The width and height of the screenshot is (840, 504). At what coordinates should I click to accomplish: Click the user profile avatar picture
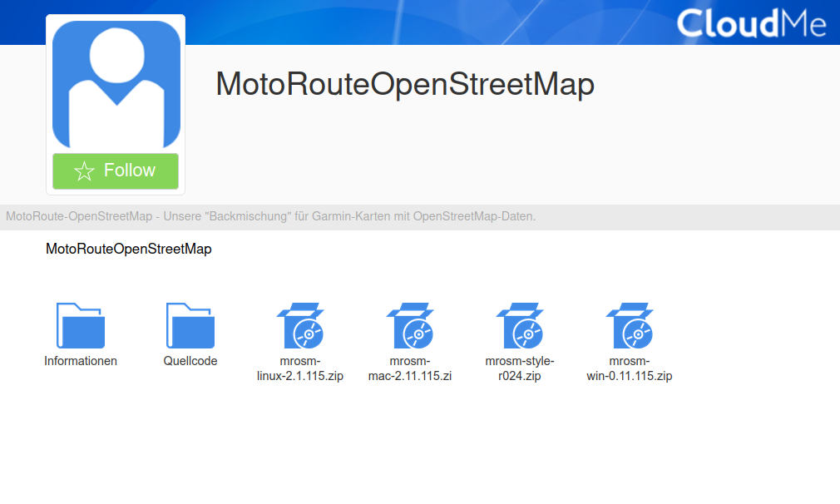[x=116, y=85]
